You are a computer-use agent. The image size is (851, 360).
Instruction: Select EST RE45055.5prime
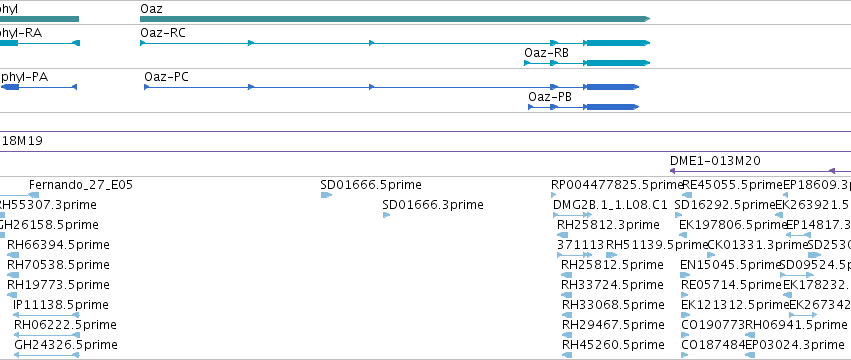click(733, 185)
